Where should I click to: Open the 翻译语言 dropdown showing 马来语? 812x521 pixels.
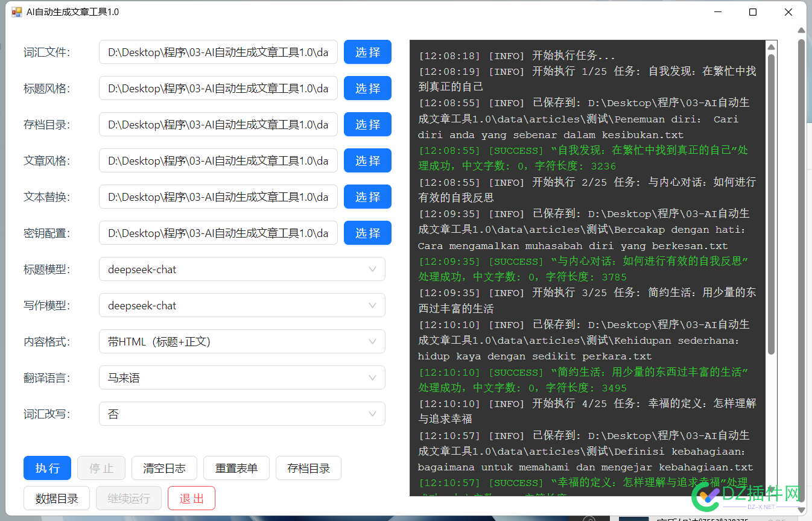click(x=242, y=377)
